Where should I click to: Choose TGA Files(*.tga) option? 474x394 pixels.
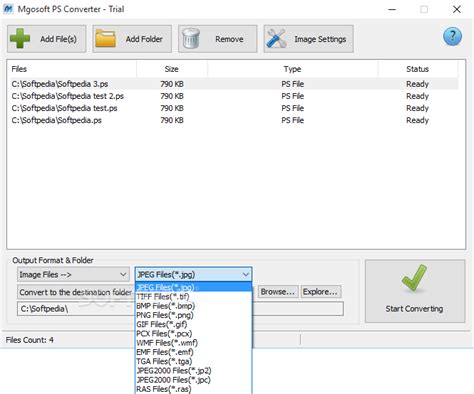point(193,361)
